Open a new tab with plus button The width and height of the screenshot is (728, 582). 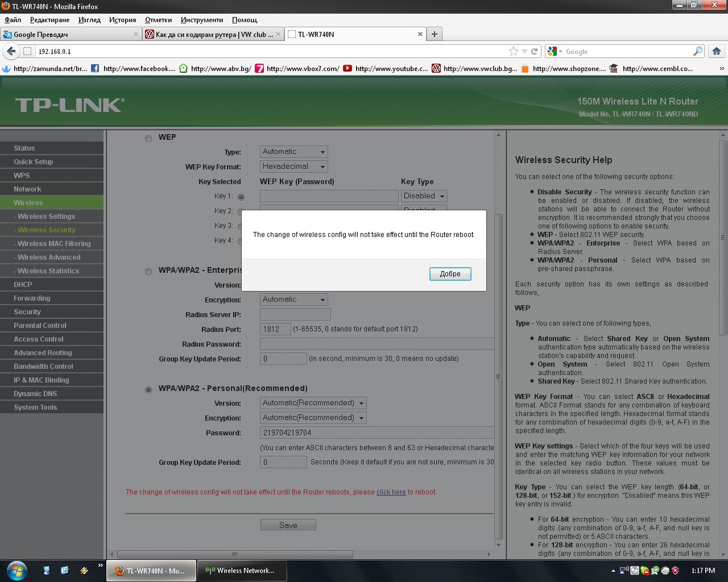click(435, 34)
